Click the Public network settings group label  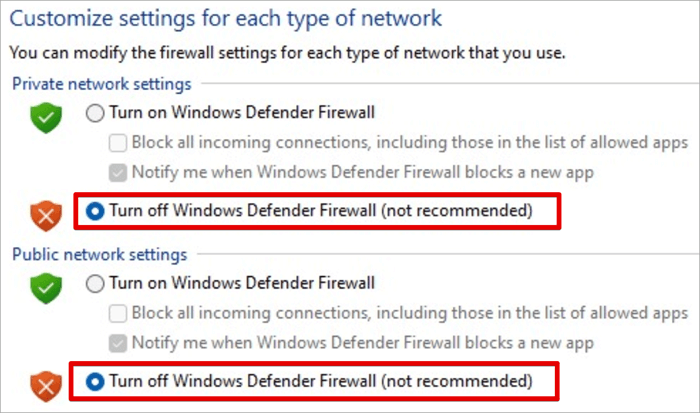(x=99, y=255)
